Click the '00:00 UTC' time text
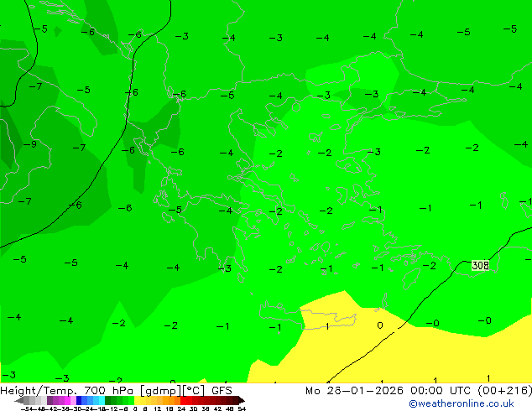Viewport: 532px width, 411px height. [442, 391]
